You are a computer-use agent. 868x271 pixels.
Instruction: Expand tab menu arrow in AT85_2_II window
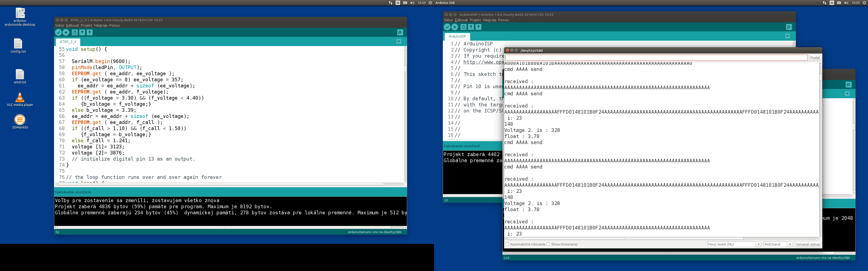click(x=399, y=42)
